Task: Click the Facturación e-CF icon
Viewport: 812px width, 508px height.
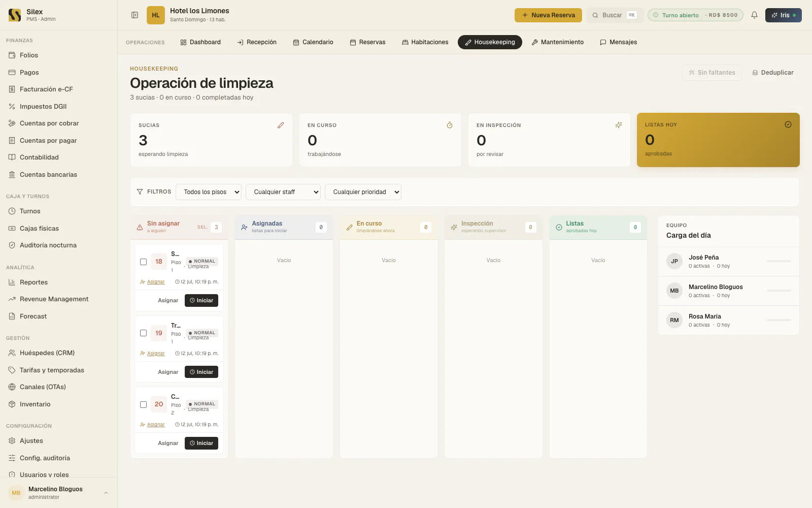Action: tap(12, 89)
